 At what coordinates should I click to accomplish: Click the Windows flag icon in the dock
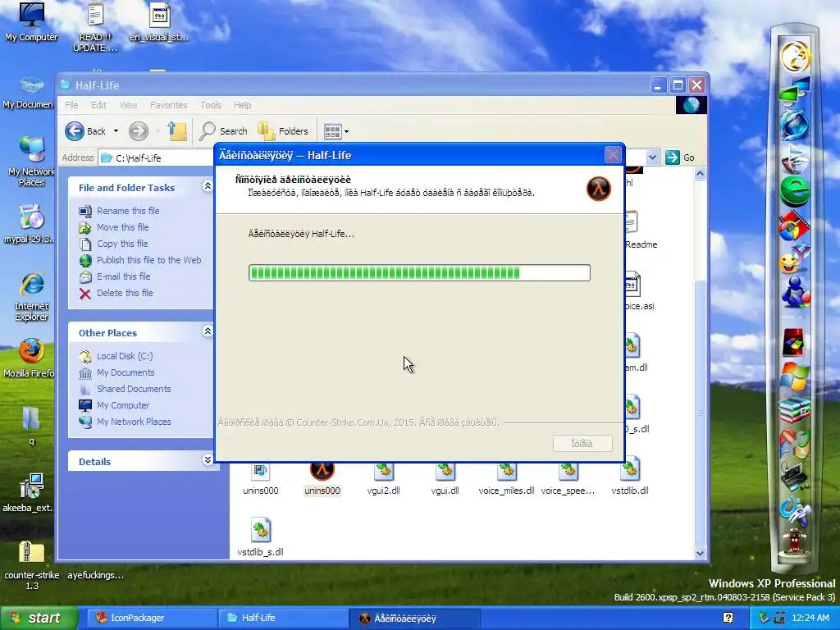coord(795,376)
